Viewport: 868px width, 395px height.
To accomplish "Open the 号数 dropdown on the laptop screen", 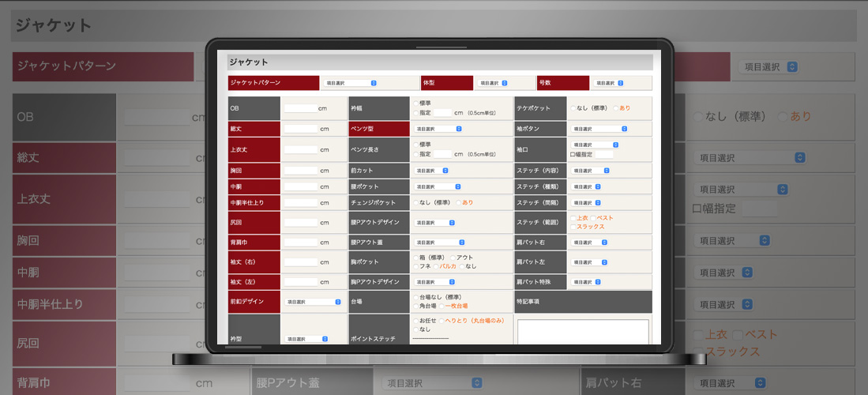I will [x=609, y=83].
